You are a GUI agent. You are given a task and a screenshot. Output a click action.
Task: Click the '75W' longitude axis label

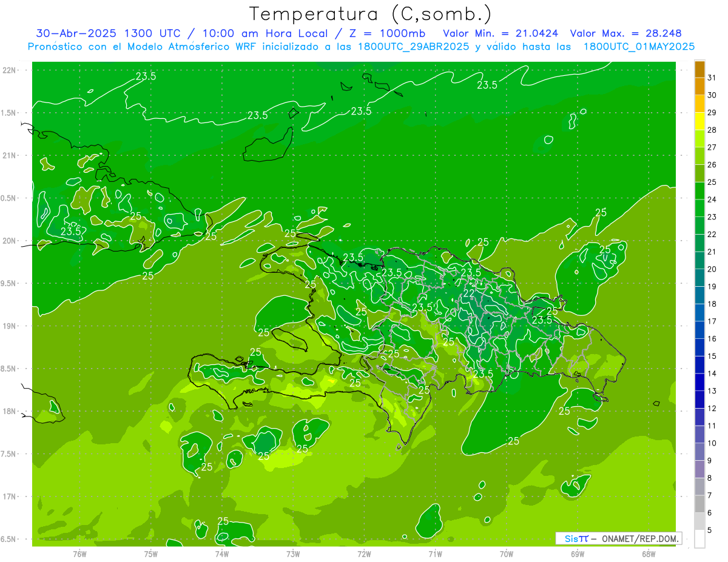point(150,554)
